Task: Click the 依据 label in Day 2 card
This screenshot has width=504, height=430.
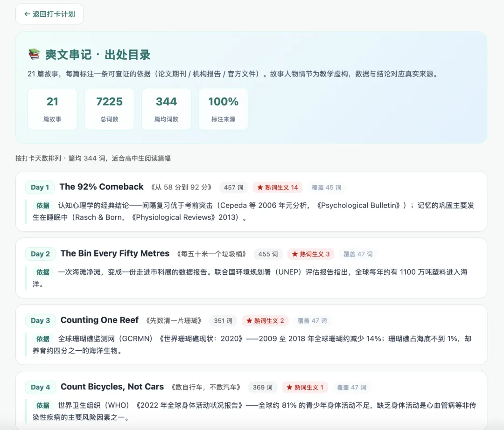Action: click(x=43, y=272)
